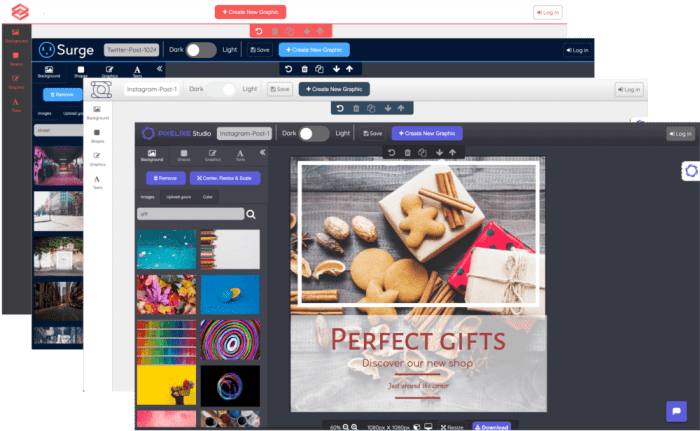Select Background tab in Surge window
Image resolution: width=700 pixels, height=431 pixels.
click(49, 71)
